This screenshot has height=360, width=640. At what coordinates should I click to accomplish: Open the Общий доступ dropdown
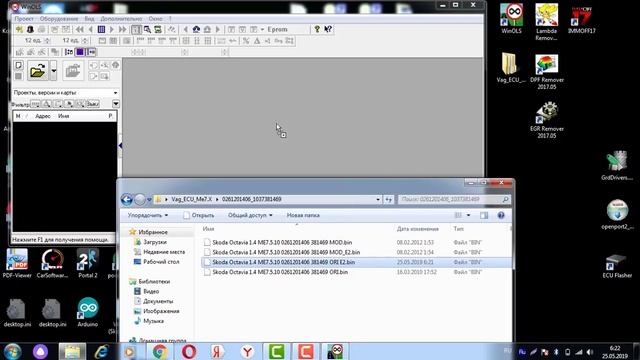250,215
